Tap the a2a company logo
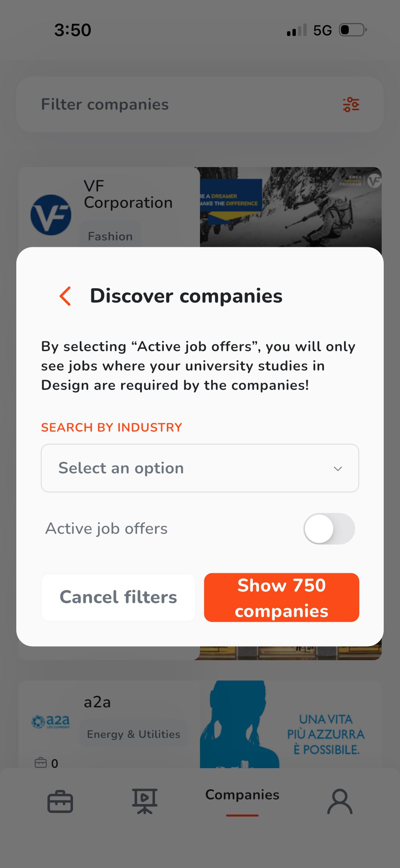This screenshot has height=868, width=400. [x=51, y=721]
